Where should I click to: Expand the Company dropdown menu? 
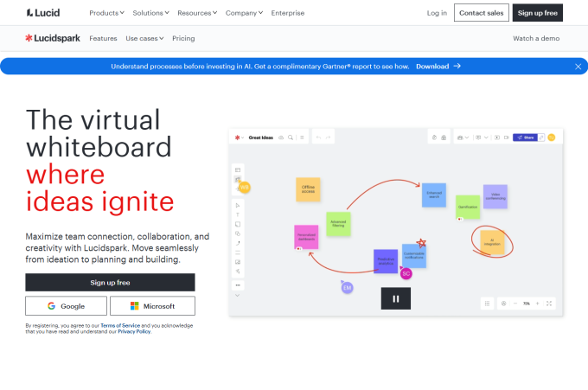244,13
